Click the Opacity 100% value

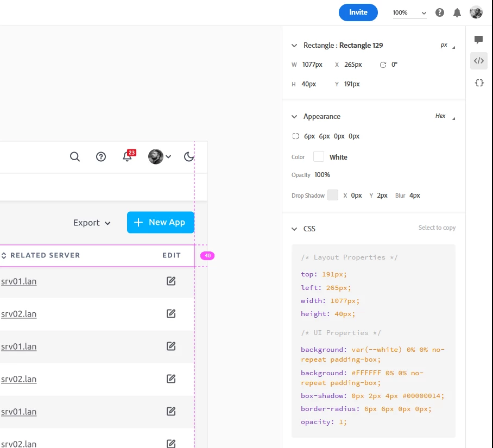[x=322, y=175]
